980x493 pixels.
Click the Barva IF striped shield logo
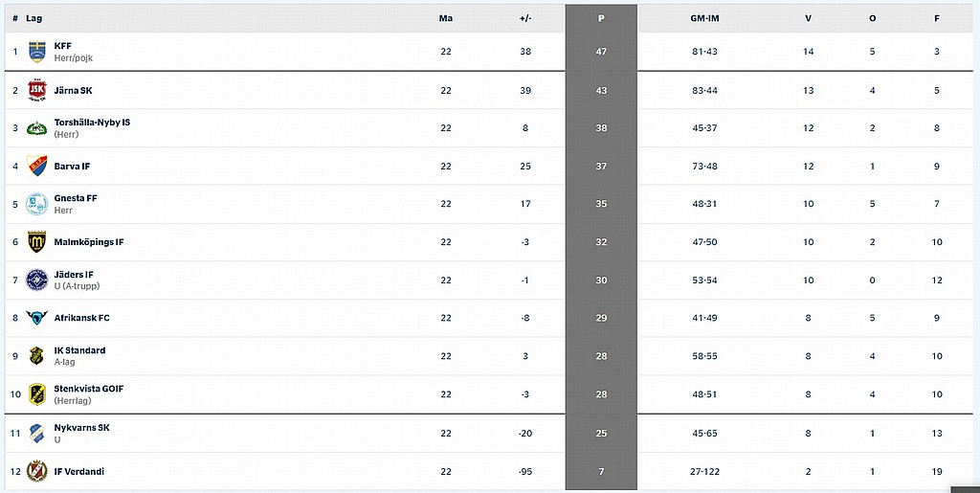click(x=37, y=166)
